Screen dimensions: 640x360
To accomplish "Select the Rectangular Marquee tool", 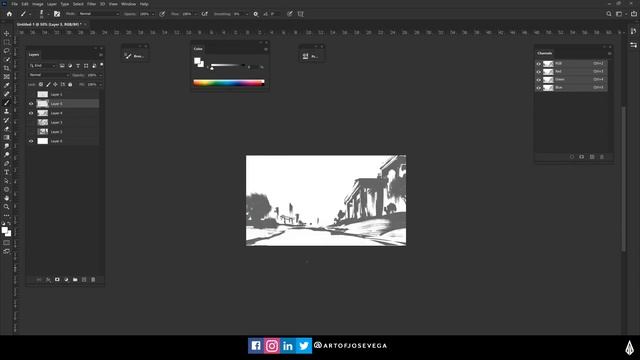I will pyautogui.click(x=7, y=42).
